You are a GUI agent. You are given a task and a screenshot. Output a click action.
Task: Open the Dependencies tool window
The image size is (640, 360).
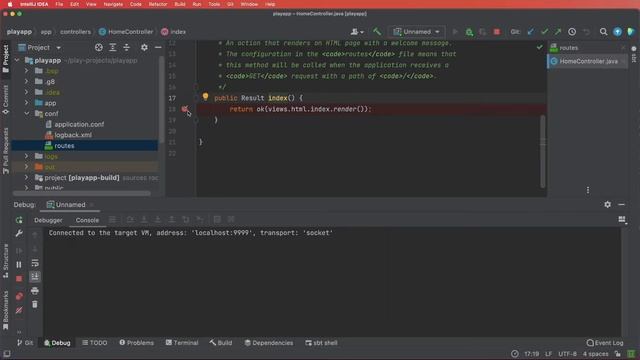click(269, 343)
